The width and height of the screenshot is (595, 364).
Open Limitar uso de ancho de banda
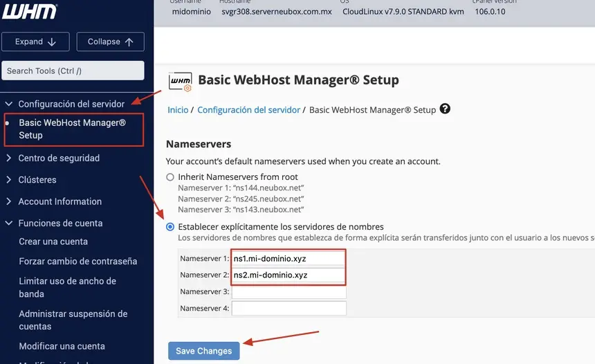click(x=68, y=287)
